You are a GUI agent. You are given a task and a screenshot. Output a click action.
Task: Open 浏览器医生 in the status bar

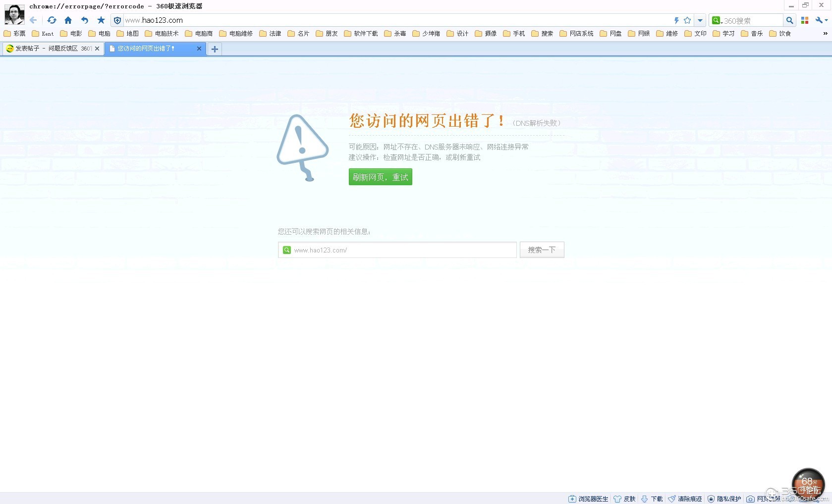588,499
